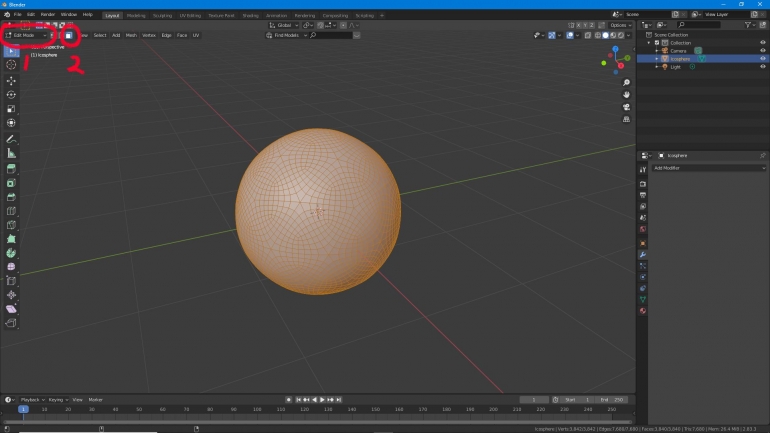The width and height of the screenshot is (770, 433).
Task: Select the Spin tool
Action: (11, 253)
